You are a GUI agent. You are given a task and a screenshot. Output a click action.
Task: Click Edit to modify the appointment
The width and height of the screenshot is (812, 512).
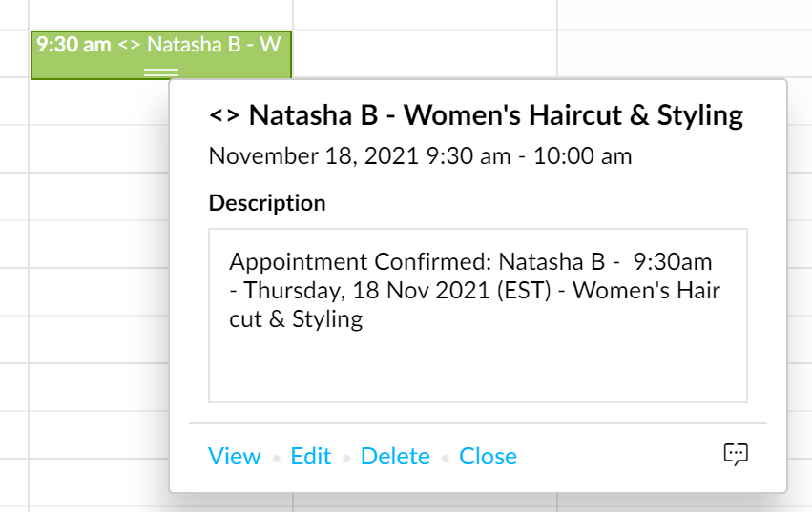point(311,457)
